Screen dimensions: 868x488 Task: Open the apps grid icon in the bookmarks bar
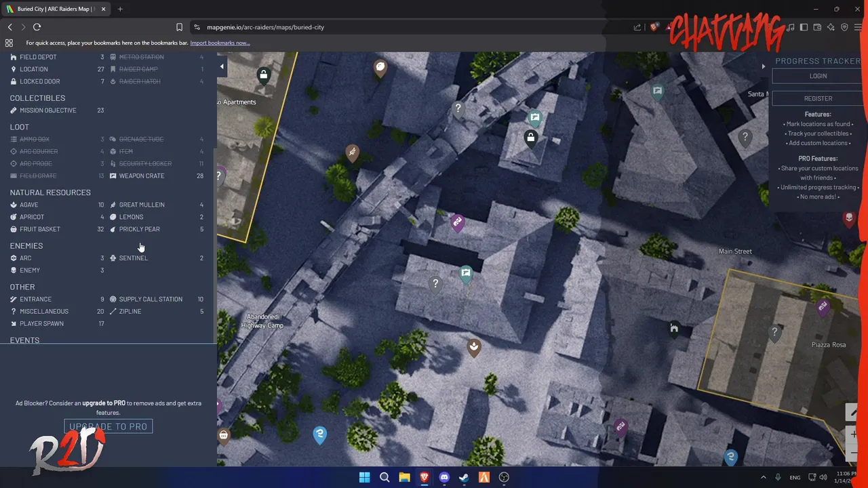click(9, 43)
